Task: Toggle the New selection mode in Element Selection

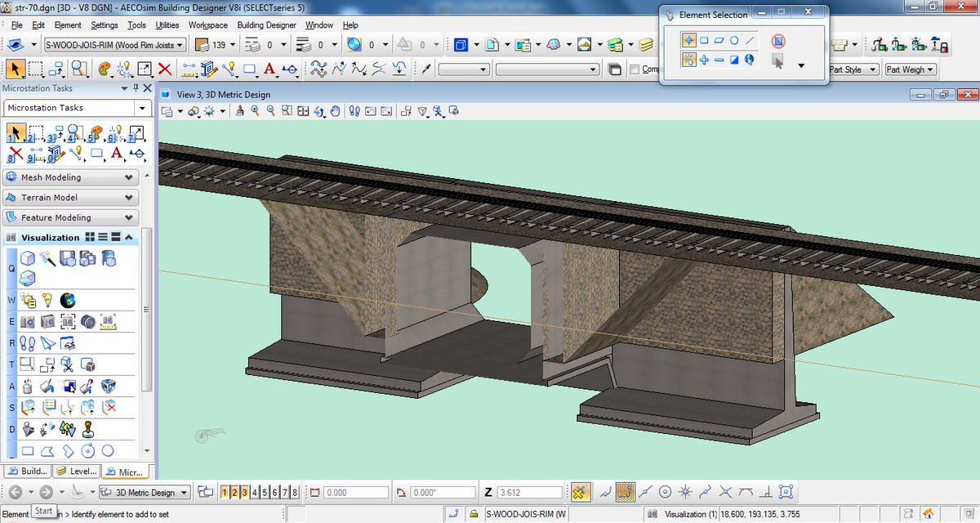Action: click(688, 60)
